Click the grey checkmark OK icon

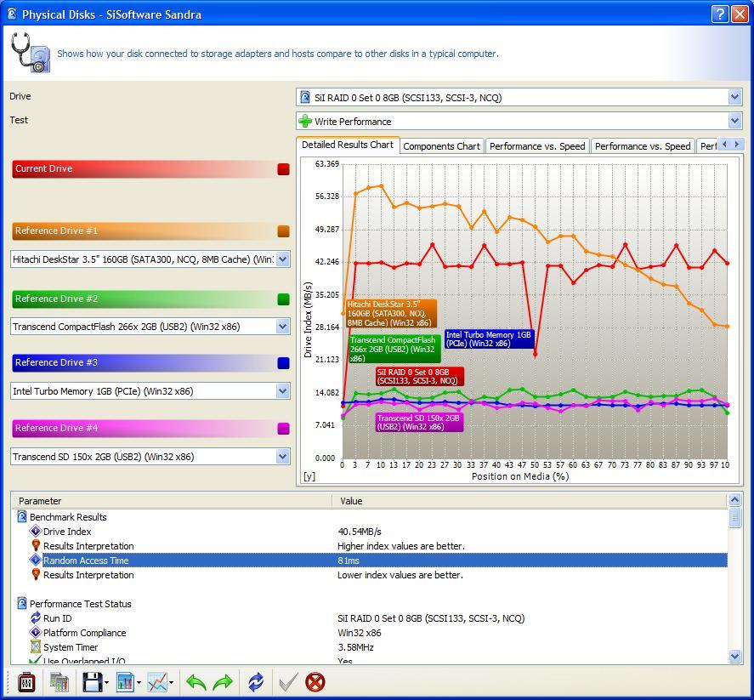pos(288,682)
